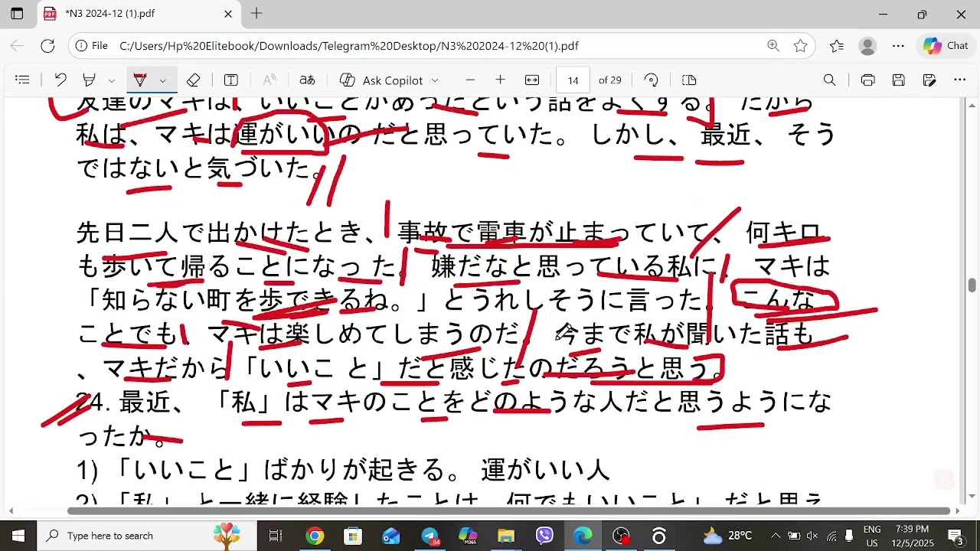Screen dimensions: 980x551
Task: Open the zoom magnifier in the address bar
Action: point(773,46)
